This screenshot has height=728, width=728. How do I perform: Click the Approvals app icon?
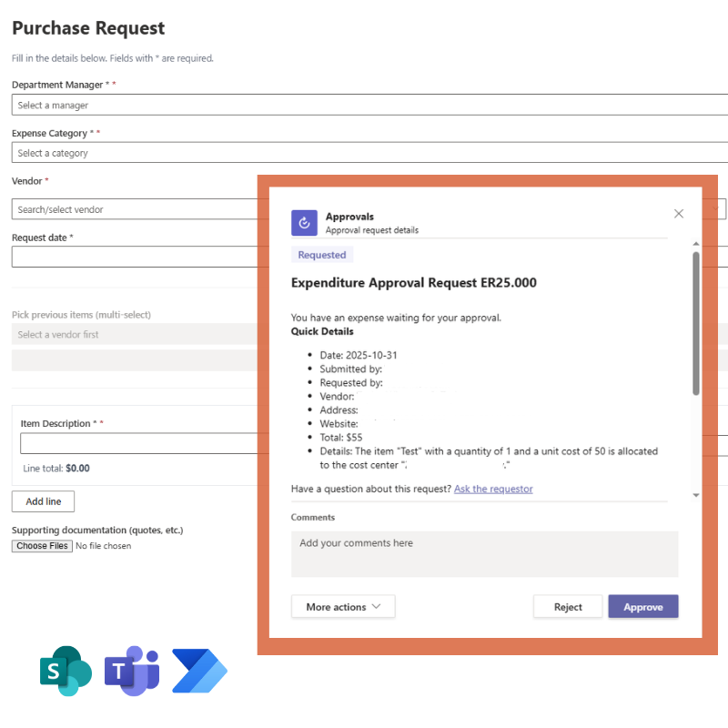pyautogui.click(x=304, y=223)
